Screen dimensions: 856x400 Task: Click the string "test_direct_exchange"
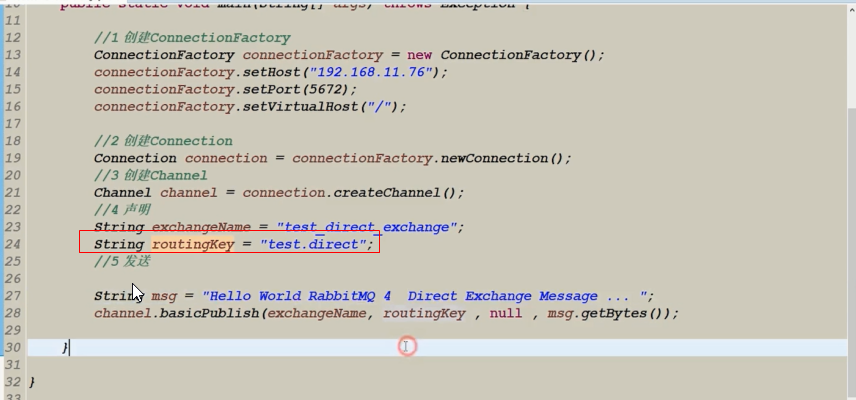click(366, 227)
